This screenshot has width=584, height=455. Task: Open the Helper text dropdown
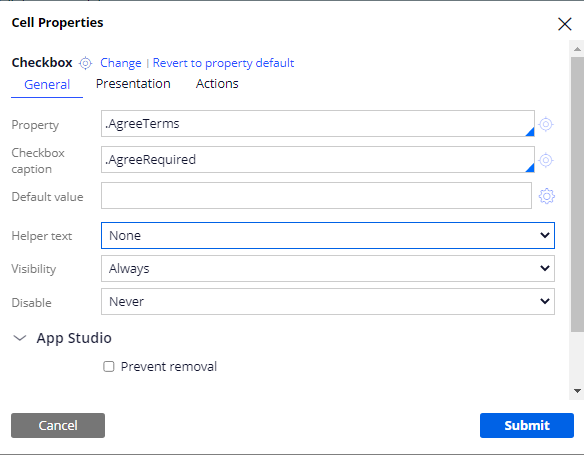328,236
